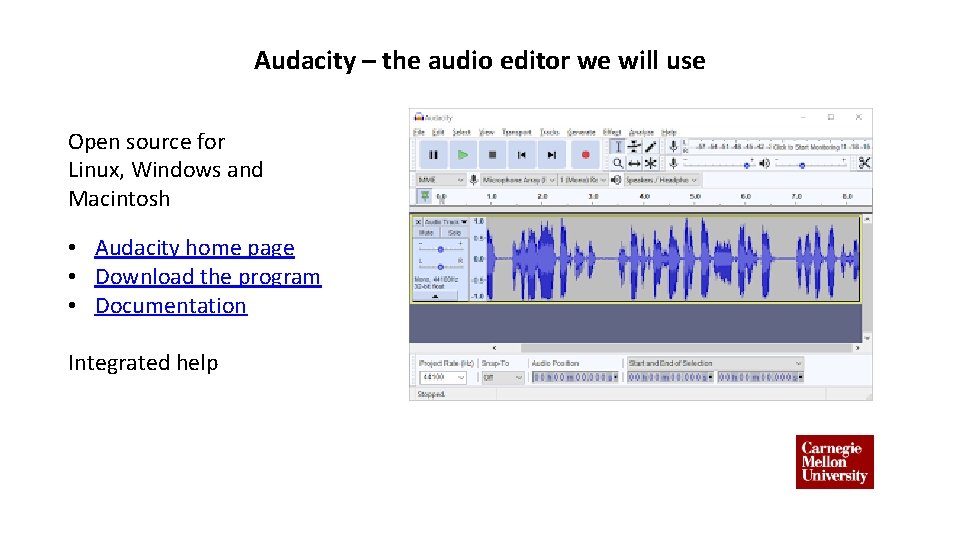Screen dimensions: 960x540
Task: Close the audio track with its X
Action: click(418, 222)
